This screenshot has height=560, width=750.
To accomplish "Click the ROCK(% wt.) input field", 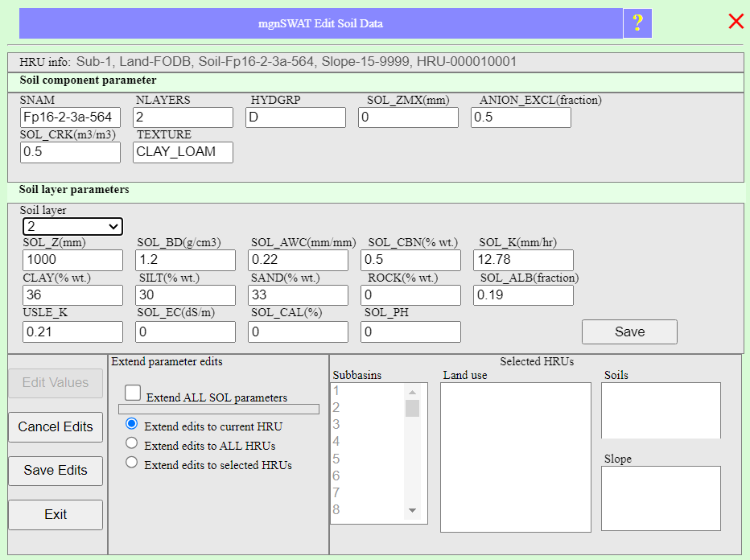I will (411, 295).
